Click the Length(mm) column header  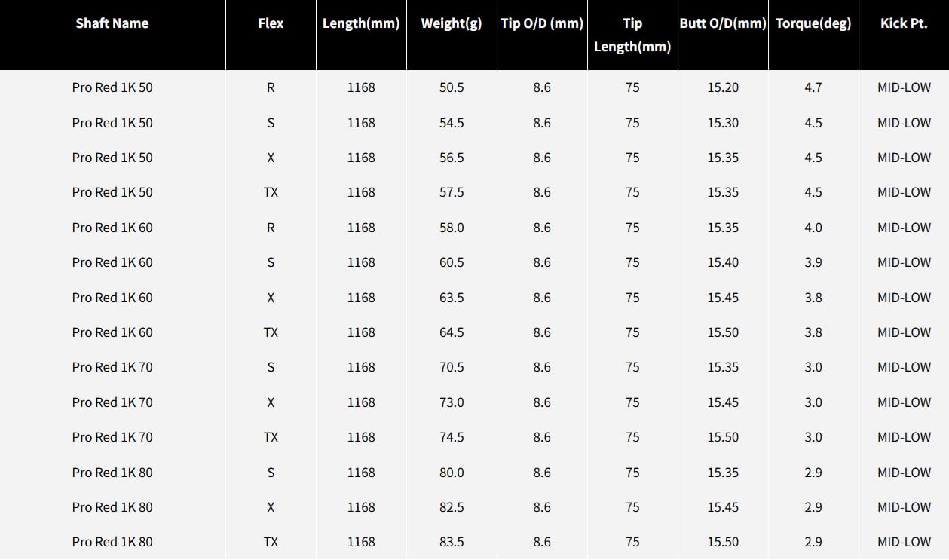361,23
